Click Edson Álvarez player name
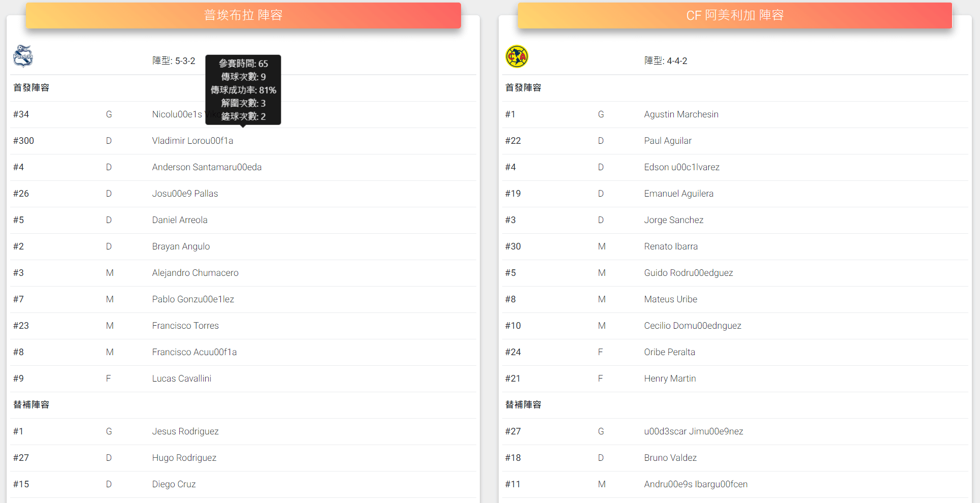 point(681,167)
